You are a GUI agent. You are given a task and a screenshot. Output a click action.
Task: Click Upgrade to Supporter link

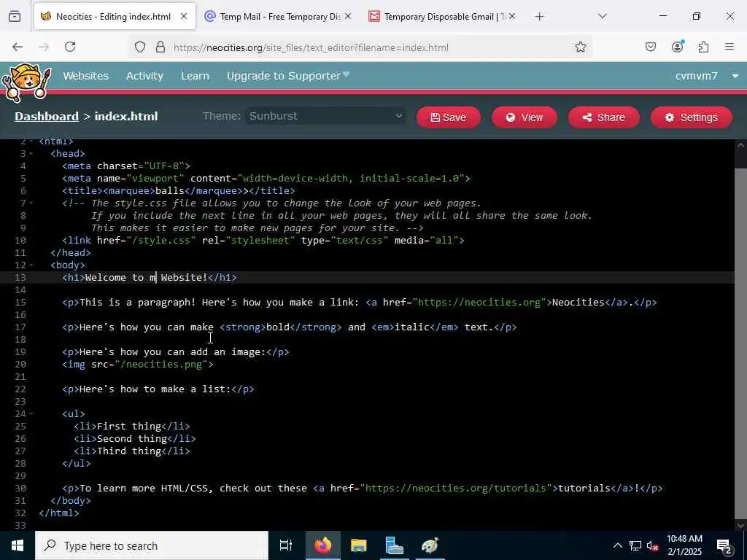coord(287,76)
